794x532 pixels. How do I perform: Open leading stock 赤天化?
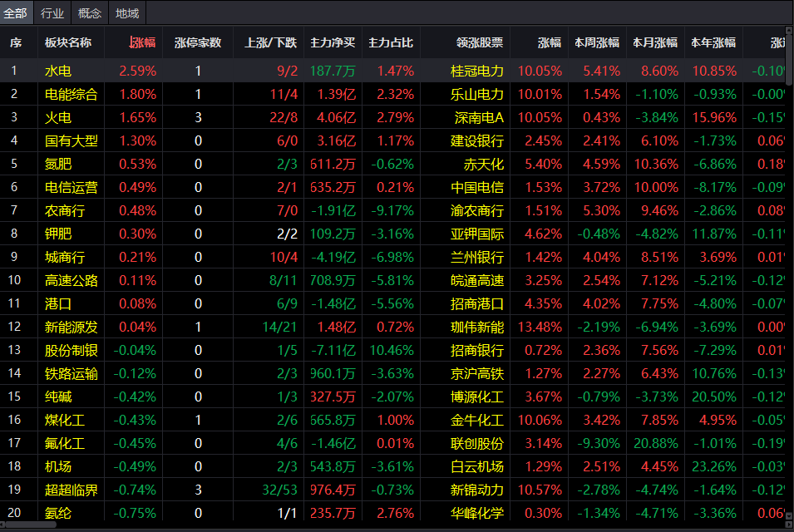[x=484, y=164]
